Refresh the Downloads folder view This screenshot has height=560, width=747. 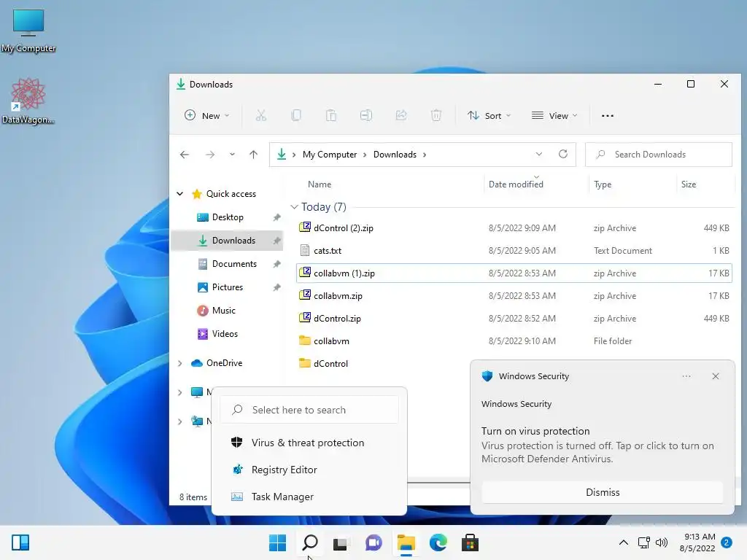[563, 154]
